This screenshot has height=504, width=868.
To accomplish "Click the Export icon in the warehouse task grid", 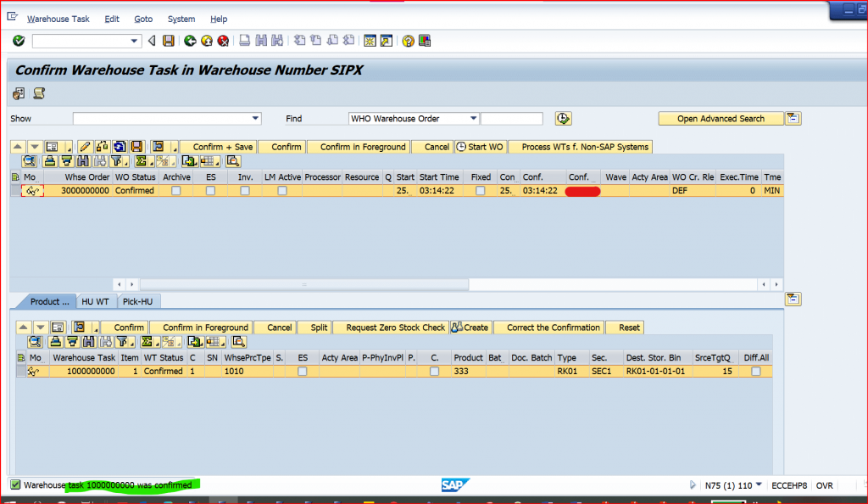I will pyautogui.click(x=194, y=342).
